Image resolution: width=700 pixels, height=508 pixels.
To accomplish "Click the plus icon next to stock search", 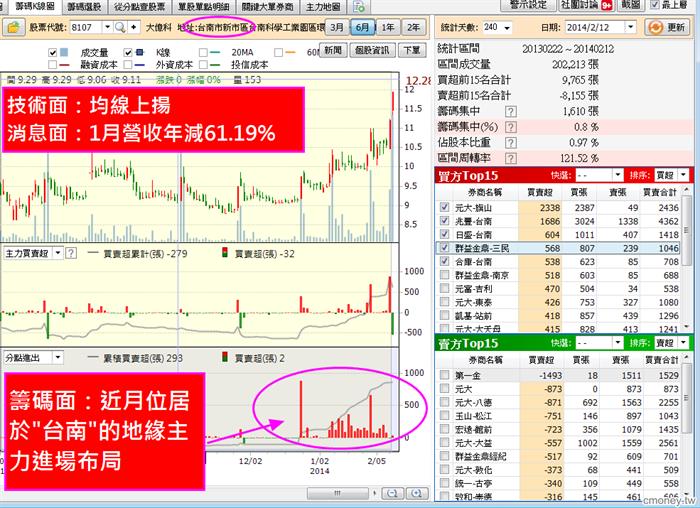I will (x=133, y=27).
